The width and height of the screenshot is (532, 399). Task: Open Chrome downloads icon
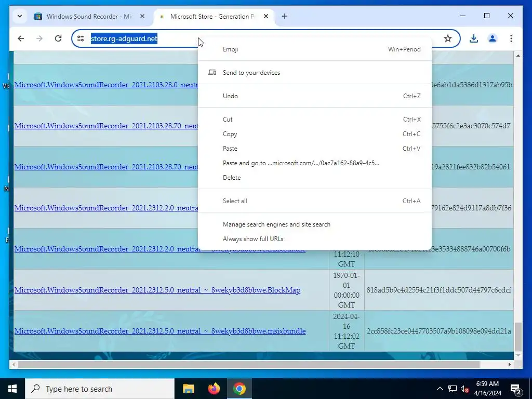[x=474, y=38]
